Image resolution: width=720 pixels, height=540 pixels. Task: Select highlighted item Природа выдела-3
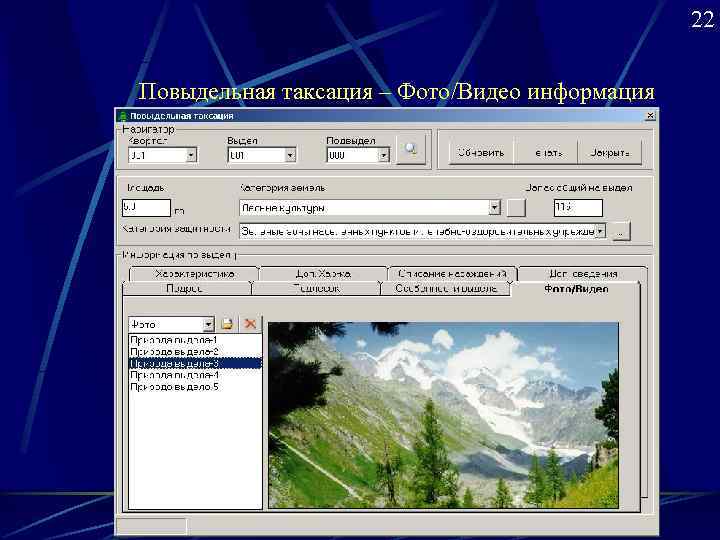(195, 364)
